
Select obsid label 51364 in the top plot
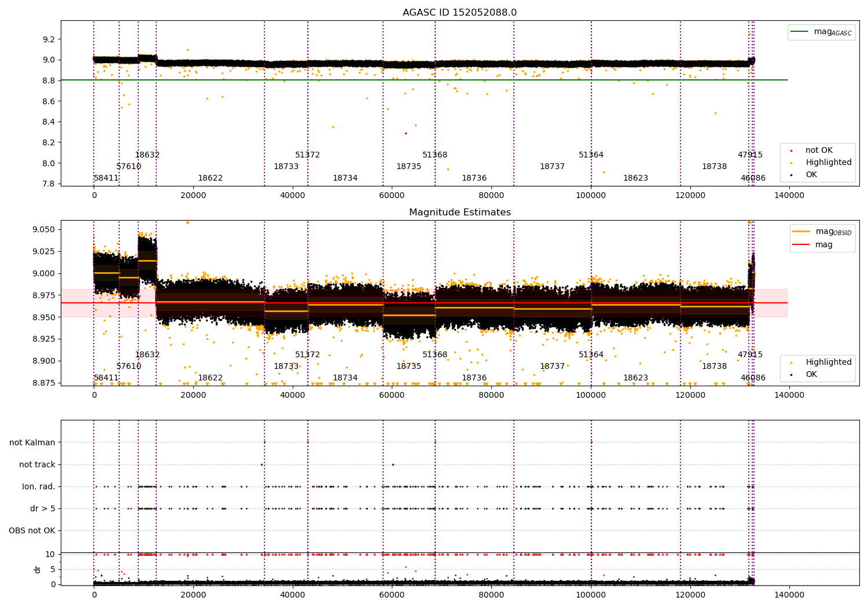pyautogui.click(x=591, y=155)
